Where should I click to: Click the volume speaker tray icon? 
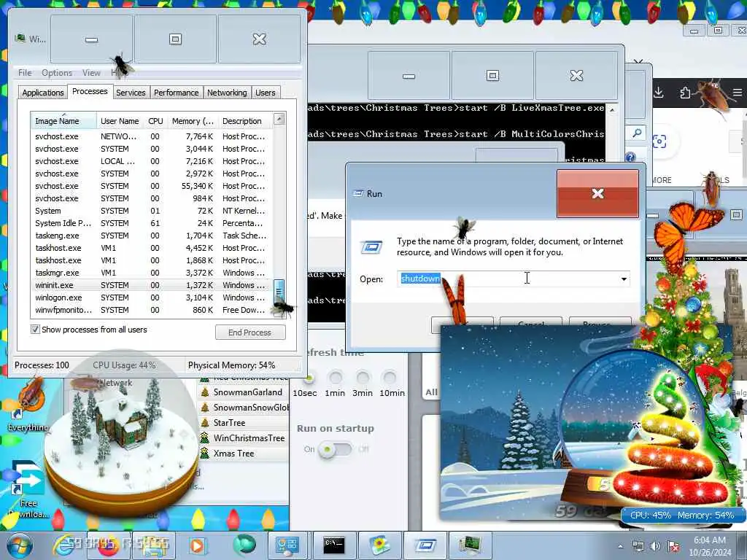tap(656, 546)
